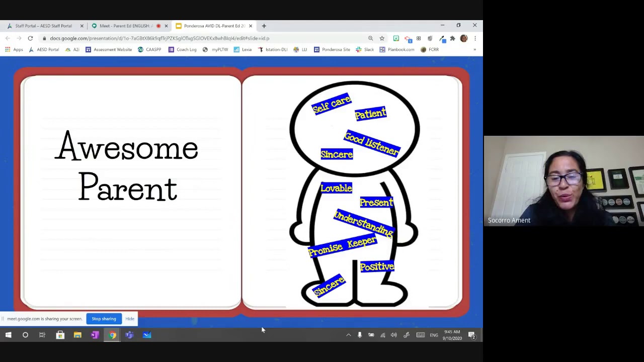The image size is (644, 362).
Task: Click the Patient label on slide
Action: pos(371,114)
